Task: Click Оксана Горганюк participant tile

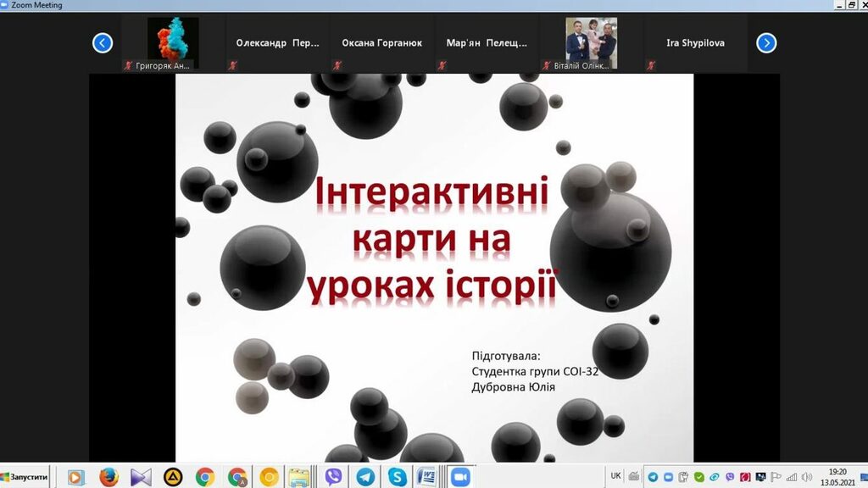Action: tap(381, 43)
